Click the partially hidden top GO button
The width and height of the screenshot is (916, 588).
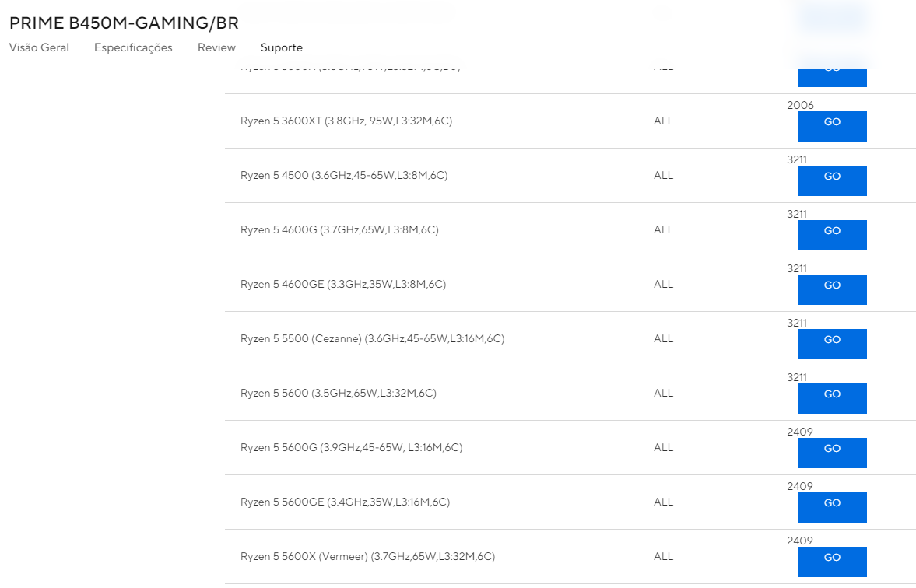(x=833, y=78)
